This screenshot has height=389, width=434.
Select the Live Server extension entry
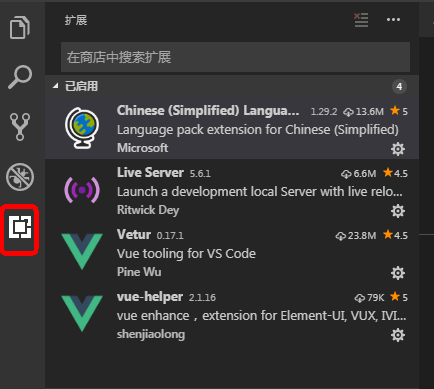tap(232, 190)
